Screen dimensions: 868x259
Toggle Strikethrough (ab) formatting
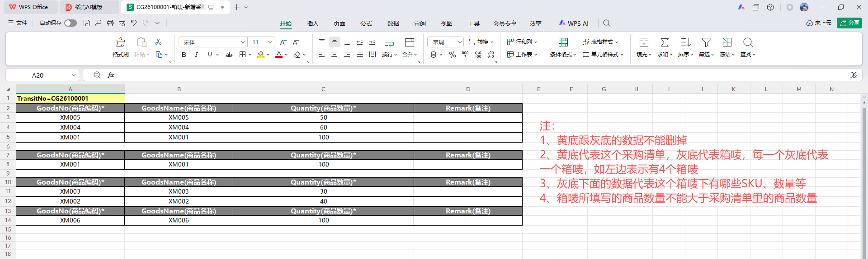229,55
